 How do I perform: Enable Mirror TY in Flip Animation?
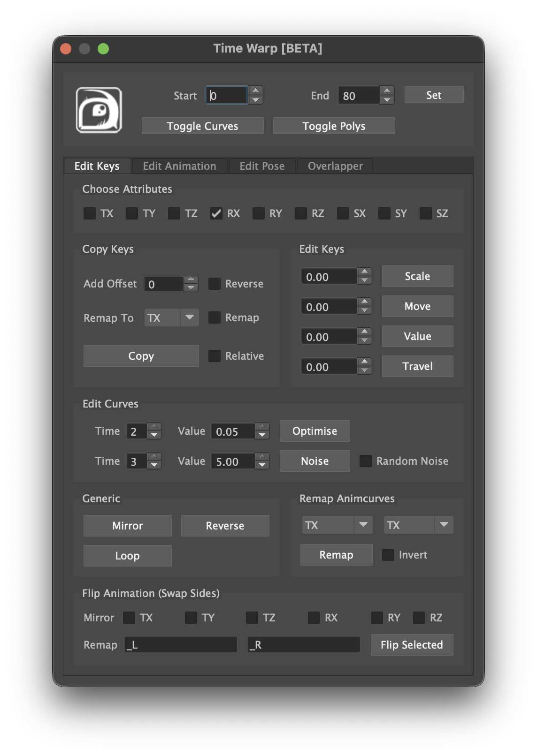click(x=191, y=618)
